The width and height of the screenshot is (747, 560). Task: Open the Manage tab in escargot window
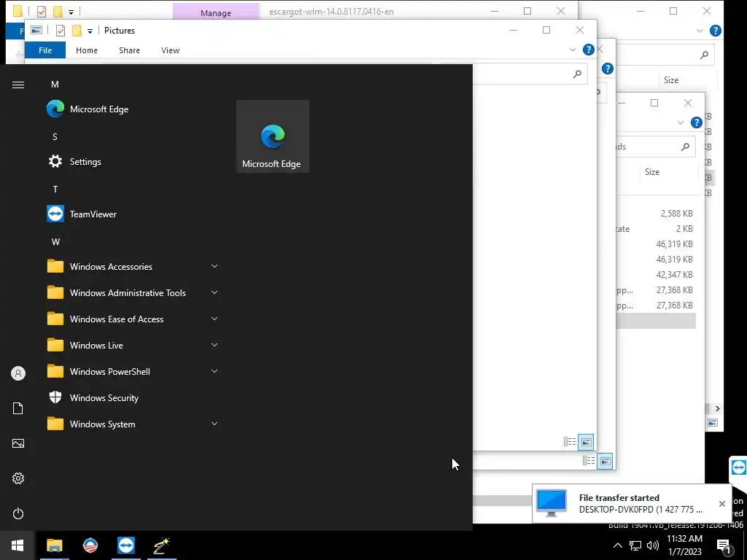click(x=216, y=12)
